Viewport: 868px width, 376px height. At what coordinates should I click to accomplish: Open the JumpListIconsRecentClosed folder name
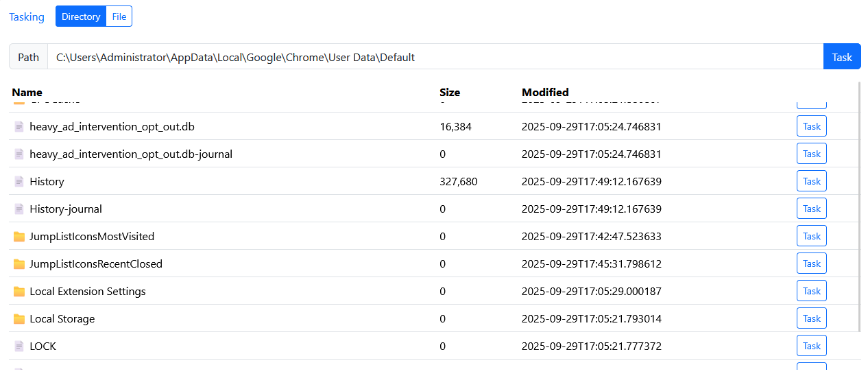pyautogui.click(x=96, y=264)
